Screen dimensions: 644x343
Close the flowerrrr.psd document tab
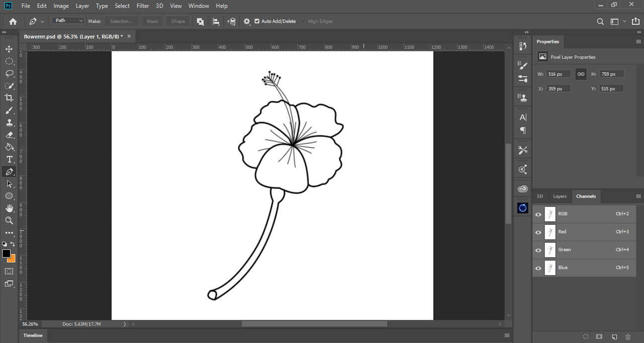[129, 36]
